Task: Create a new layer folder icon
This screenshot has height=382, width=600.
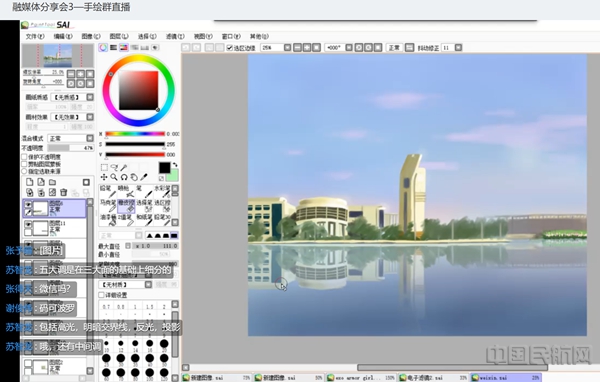Action: 52,182
